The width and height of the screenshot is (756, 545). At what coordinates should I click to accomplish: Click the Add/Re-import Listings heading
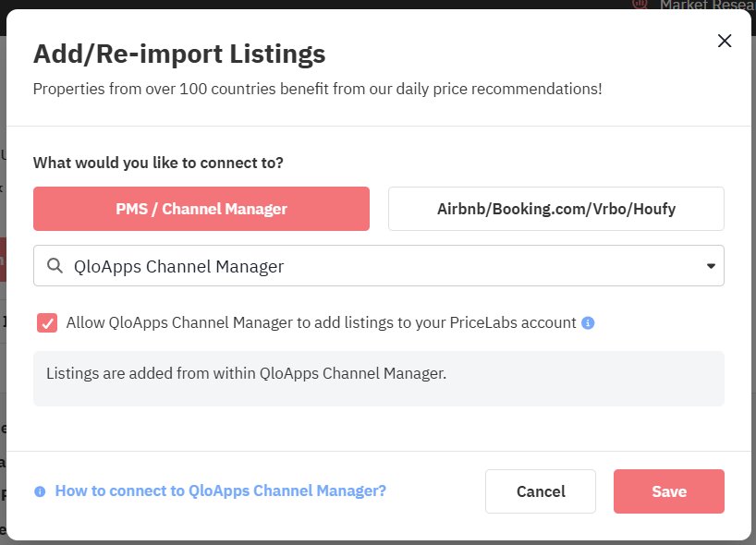[x=179, y=54]
